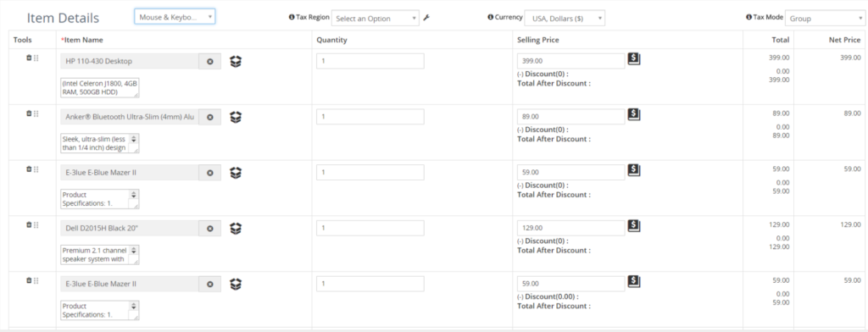Open price book icon beside 399.00
868x332 pixels.
tap(634, 58)
